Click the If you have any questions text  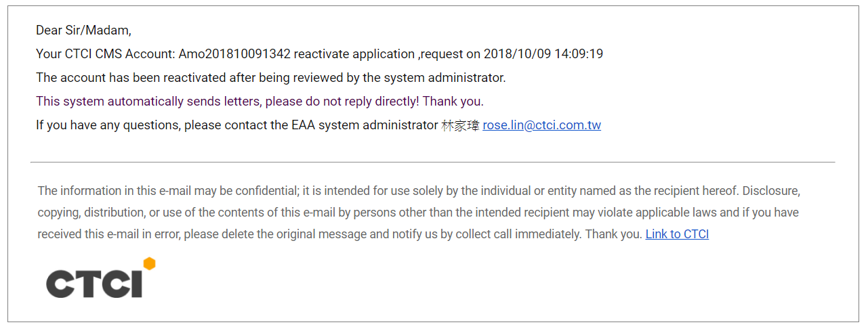tap(108, 125)
